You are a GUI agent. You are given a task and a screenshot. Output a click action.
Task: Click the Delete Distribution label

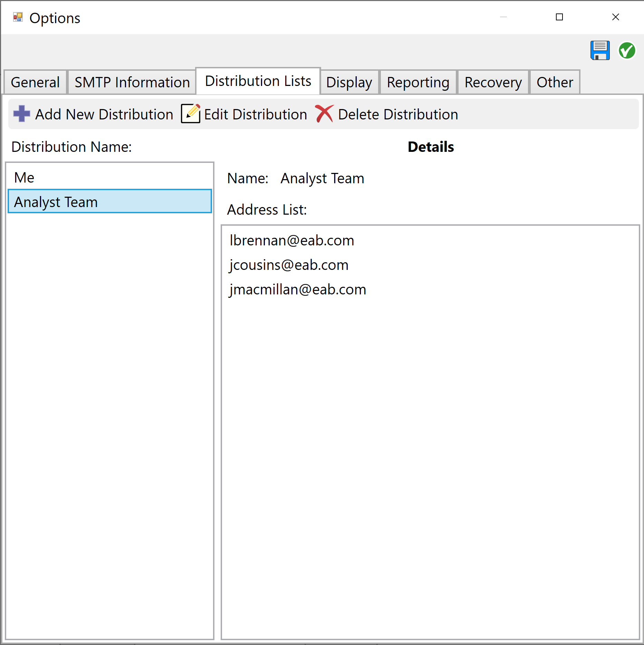pos(398,114)
